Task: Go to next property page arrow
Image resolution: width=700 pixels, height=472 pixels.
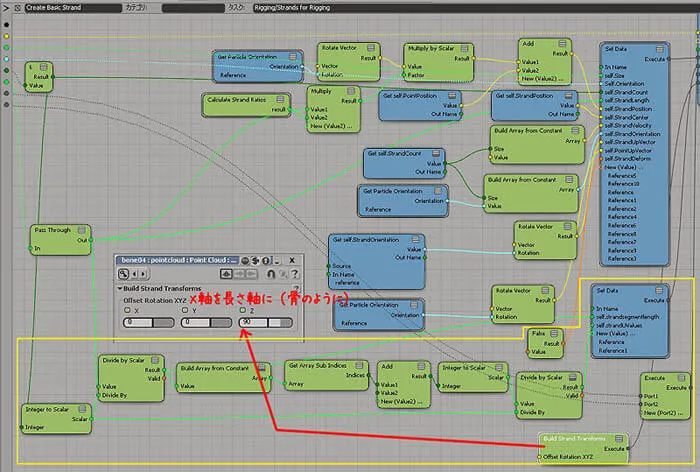Action: click(143, 274)
